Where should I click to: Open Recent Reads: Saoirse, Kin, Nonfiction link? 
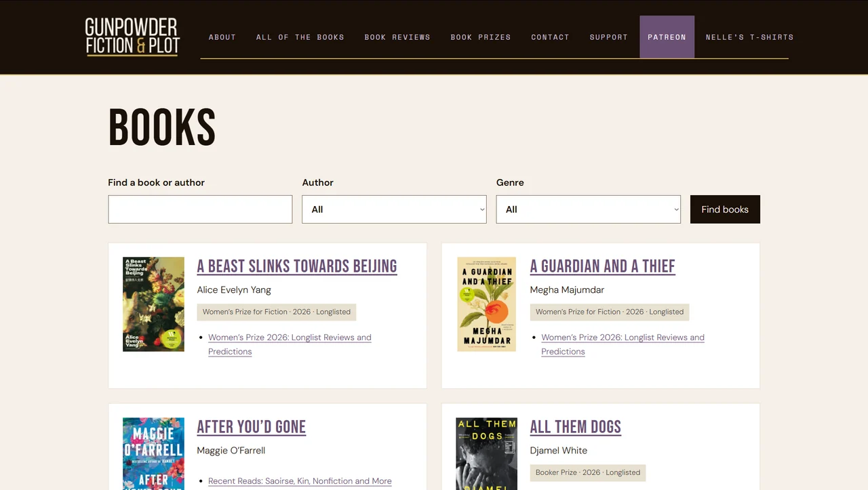300,481
